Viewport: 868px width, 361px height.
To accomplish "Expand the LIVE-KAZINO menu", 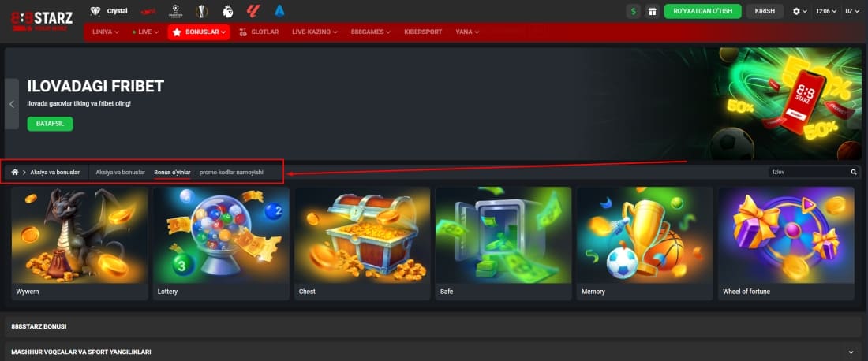I will (x=315, y=32).
